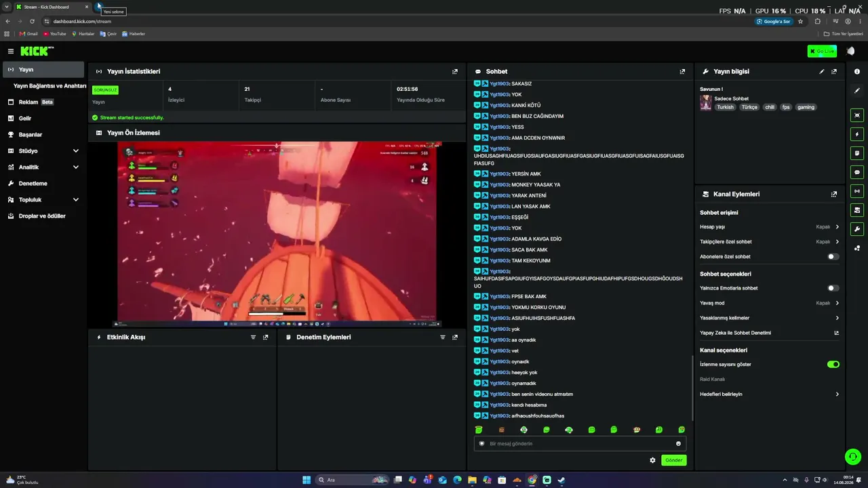868x488 pixels.
Task: Click the stream preview video
Action: pyautogui.click(x=279, y=234)
